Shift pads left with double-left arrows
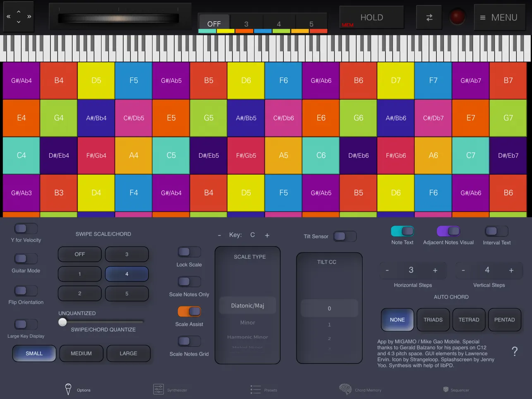Image resolution: width=532 pixels, height=399 pixels. click(x=8, y=17)
